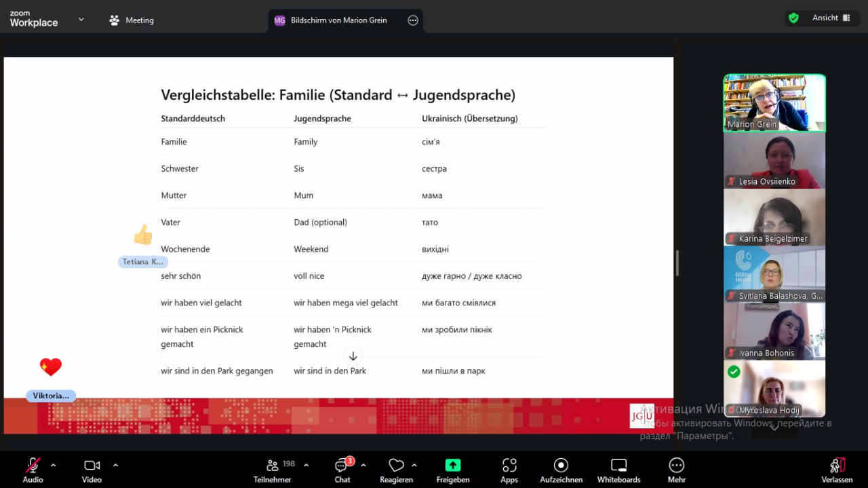Expand the Zoom Workplace dropdown chevron
Screen dimensions: 868x488
point(81,20)
